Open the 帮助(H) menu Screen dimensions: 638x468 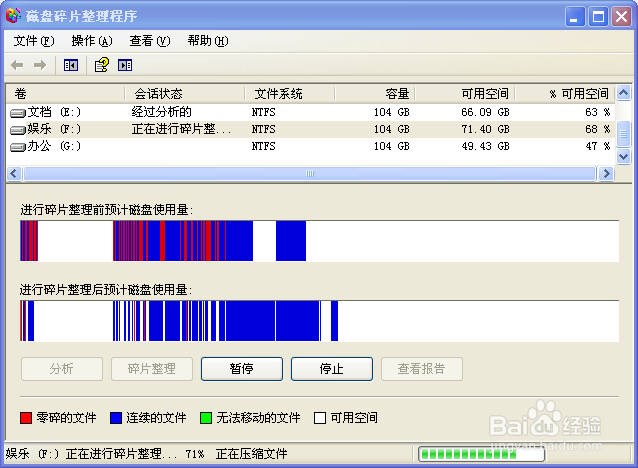coord(208,41)
